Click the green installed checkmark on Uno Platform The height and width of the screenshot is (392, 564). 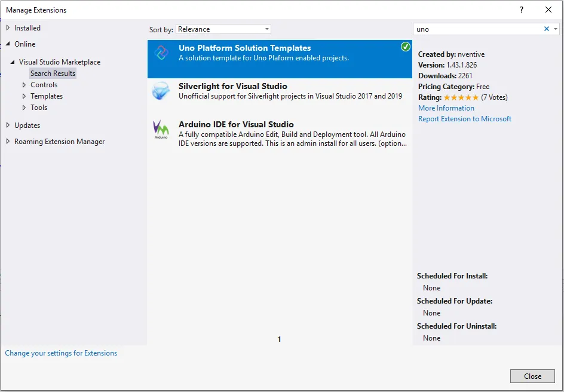405,45
